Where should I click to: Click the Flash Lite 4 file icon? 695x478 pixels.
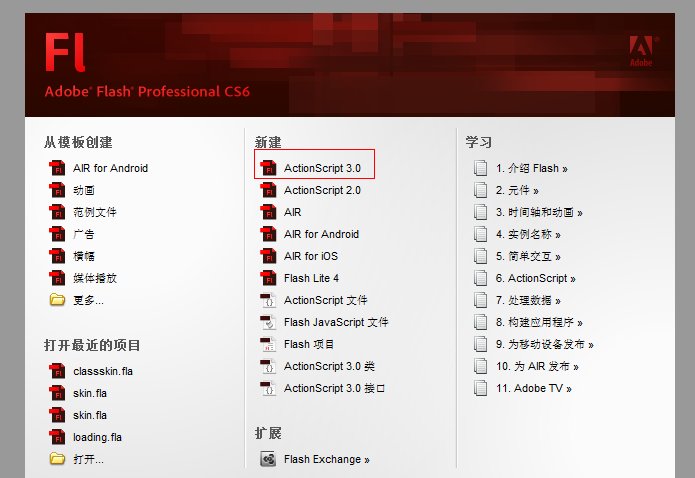point(268,278)
